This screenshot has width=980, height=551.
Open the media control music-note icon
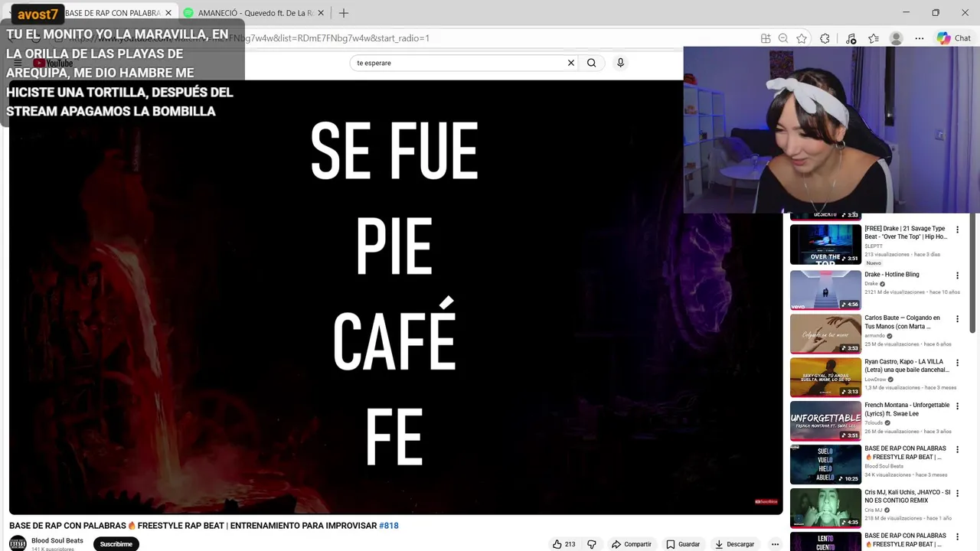851,38
